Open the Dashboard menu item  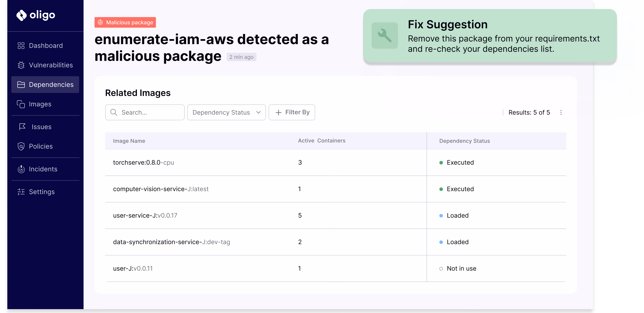(45, 46)
